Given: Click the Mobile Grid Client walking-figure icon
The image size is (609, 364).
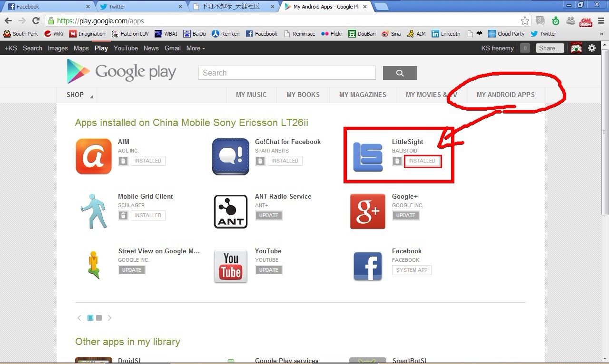Looking at the screenshot, I should pyautogui.click(x=94, y=211).
